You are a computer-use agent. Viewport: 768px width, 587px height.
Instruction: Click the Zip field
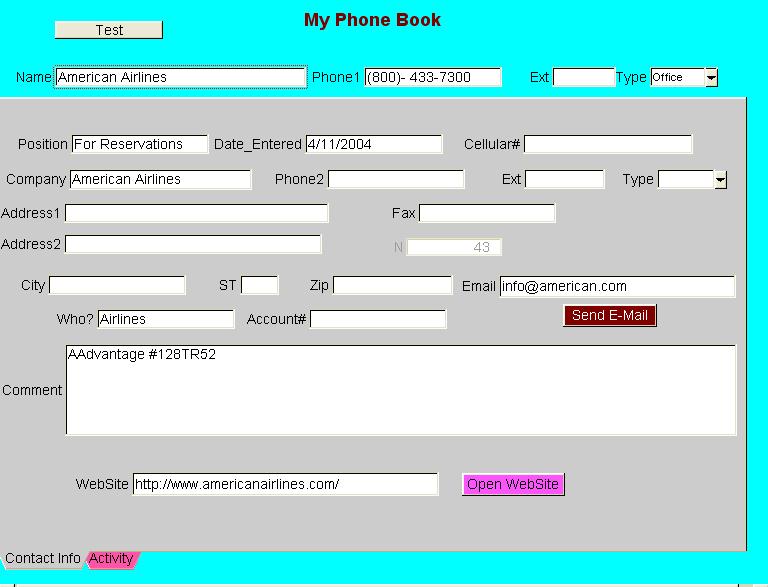(x=392, y=285)
